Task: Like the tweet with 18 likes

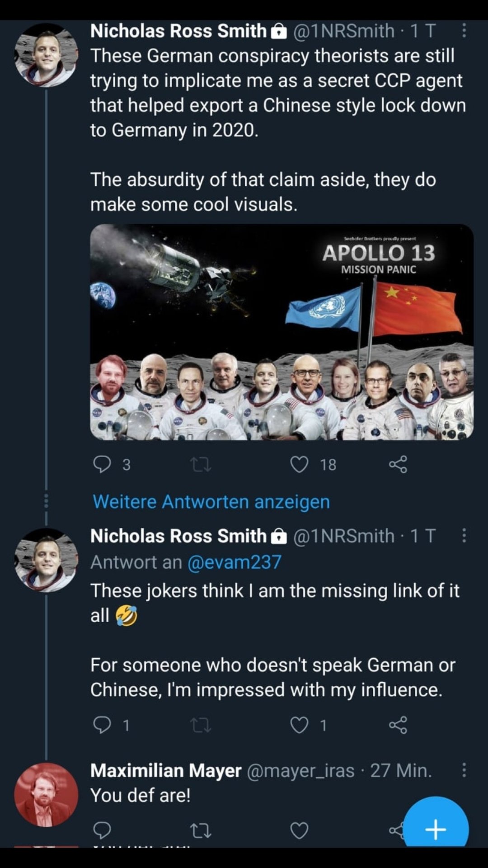Action: pyautogui.click(x=299, y=464)
